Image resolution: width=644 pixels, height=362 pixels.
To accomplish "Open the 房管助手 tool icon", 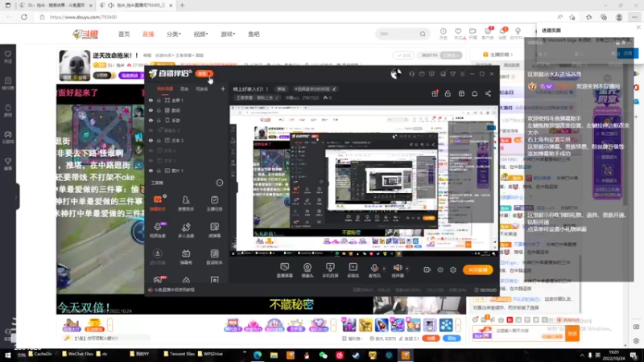I will (186, 203).
